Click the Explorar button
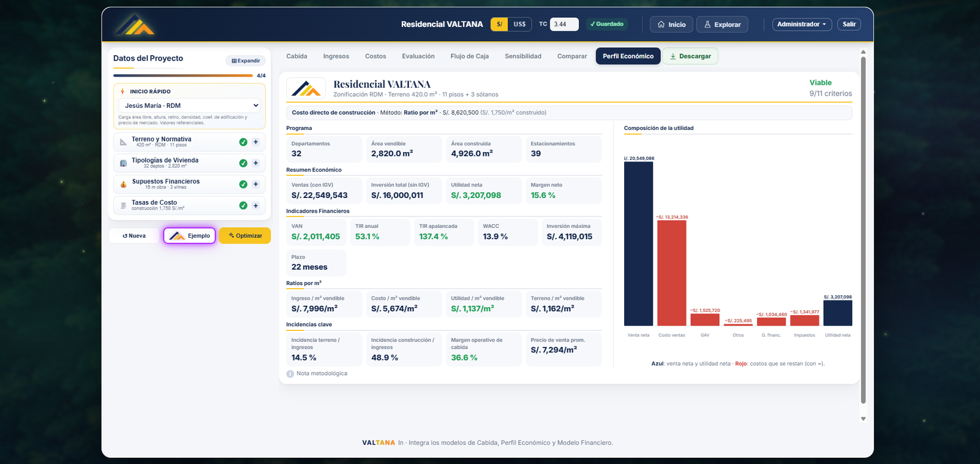The height and width of the screenshot is (464, 980). coord(722,25)
